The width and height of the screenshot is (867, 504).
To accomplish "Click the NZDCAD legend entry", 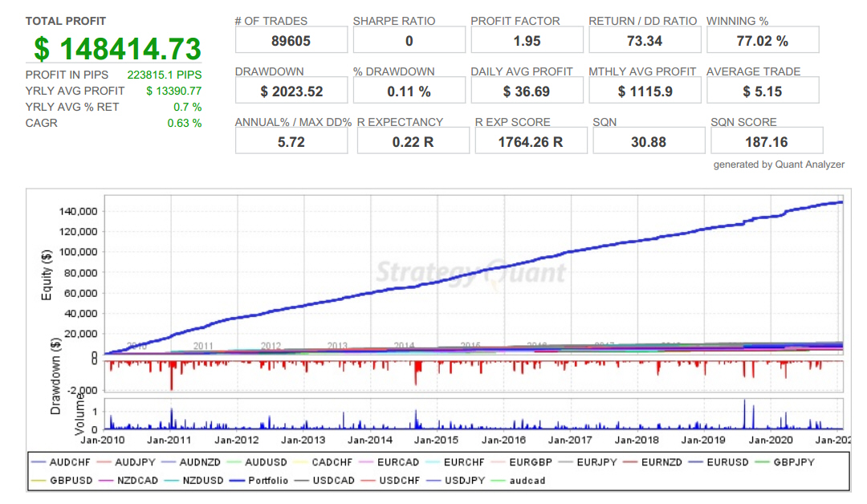I will (128, 481).
